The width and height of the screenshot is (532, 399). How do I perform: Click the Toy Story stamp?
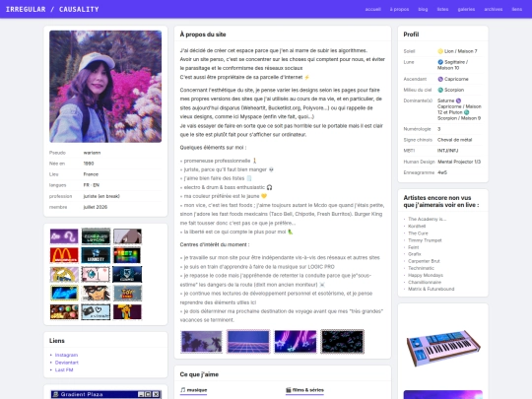(127, 293)
